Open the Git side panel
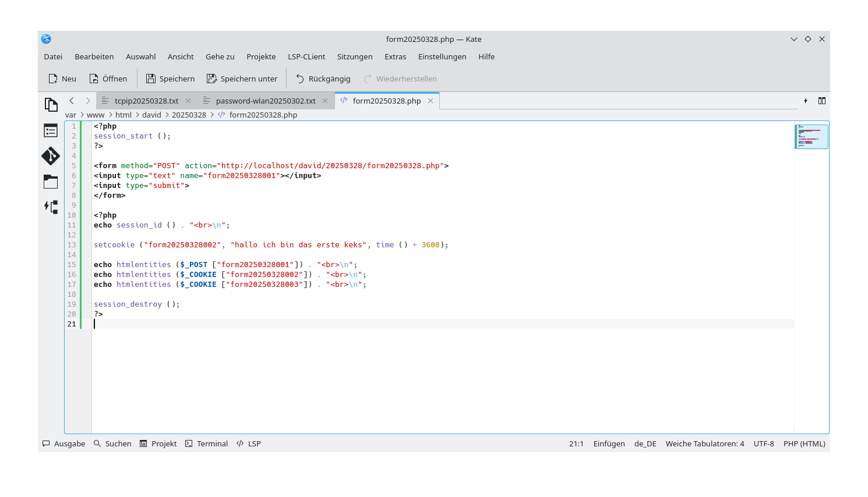This screenshot has height=497, width=868. [x=51, y=156]
